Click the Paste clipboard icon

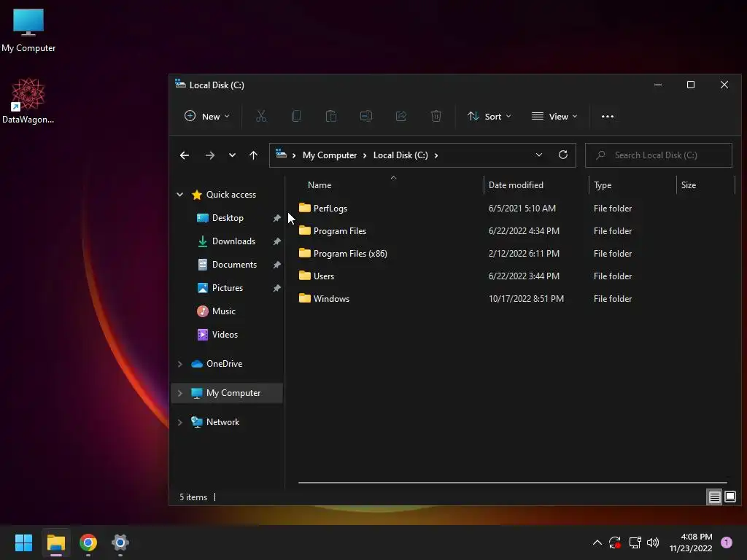tap(331, 116)
